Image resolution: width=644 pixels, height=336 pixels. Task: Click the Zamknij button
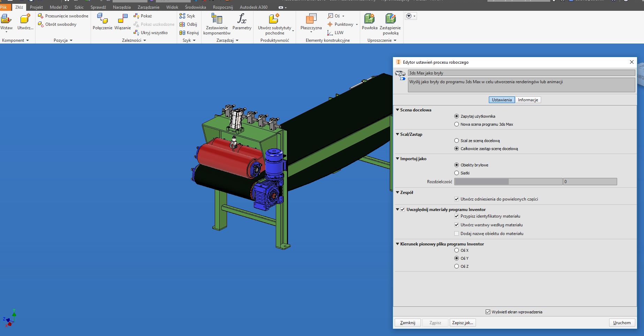coord(408,323)
